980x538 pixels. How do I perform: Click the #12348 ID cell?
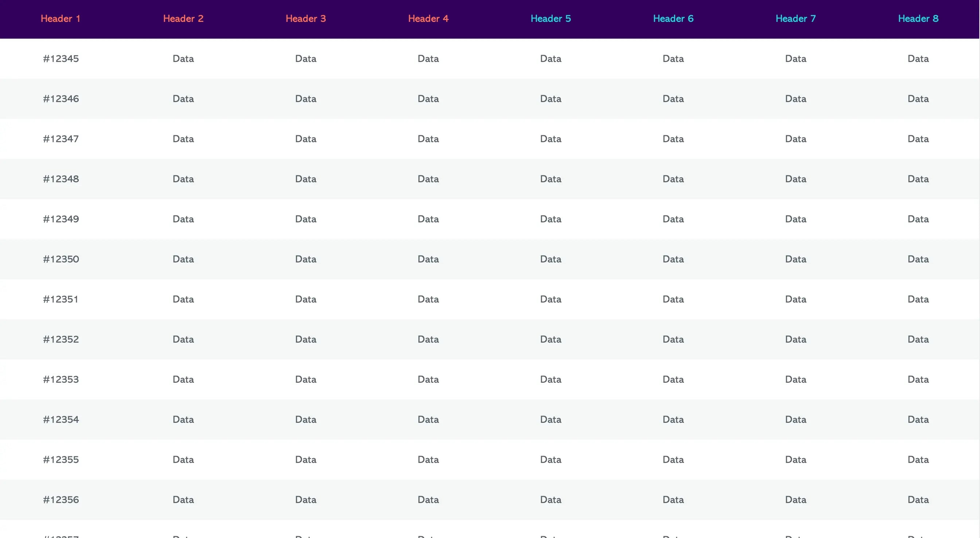click(61, 179)
